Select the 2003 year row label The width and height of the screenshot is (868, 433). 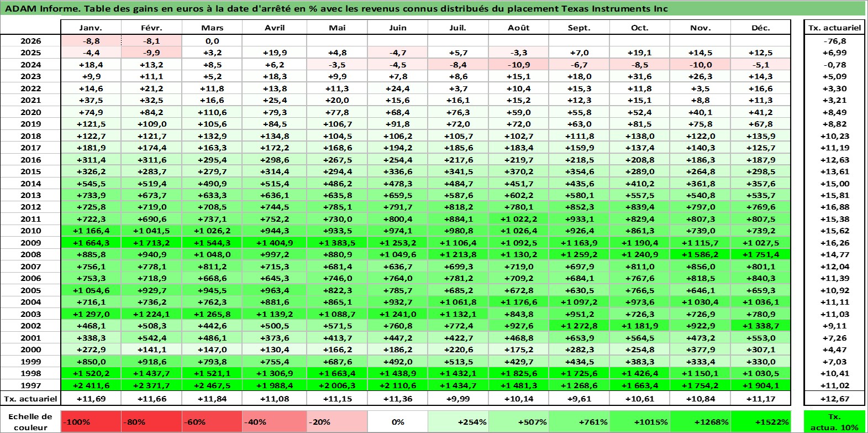[x=30, y=314]
